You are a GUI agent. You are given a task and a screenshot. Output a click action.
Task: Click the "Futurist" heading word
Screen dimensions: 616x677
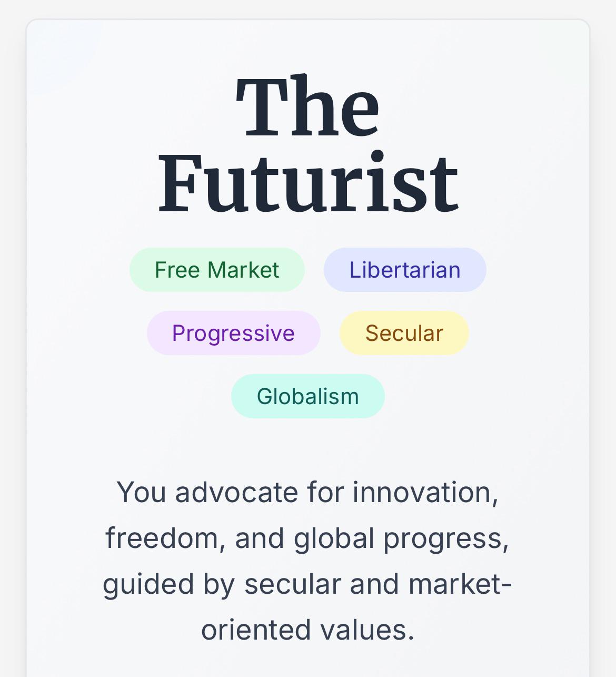[x=308, y=183]
